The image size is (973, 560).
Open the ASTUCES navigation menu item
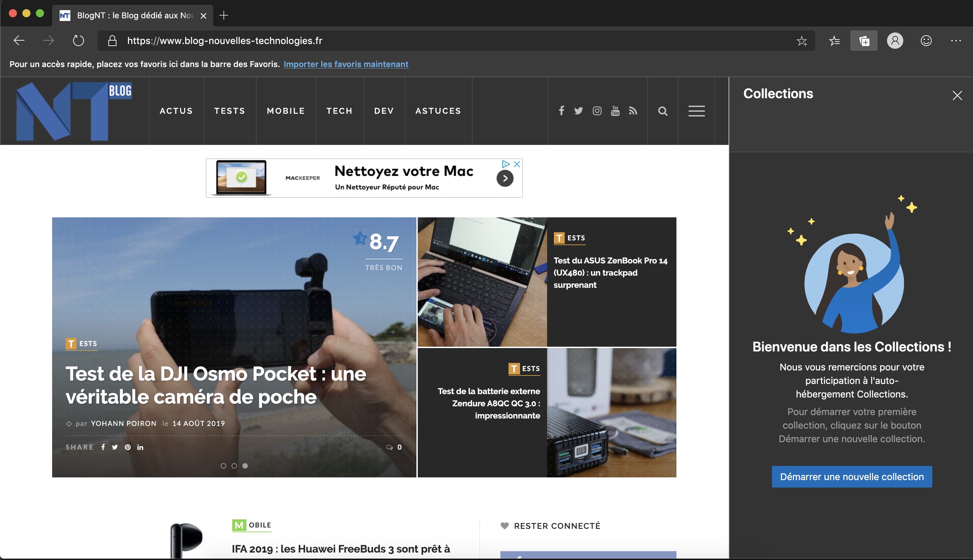438,111
